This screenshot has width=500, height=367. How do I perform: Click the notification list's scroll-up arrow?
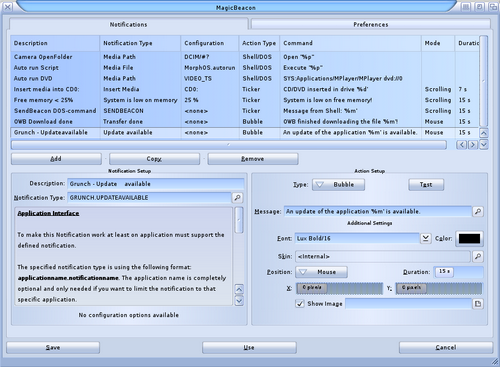484,133
